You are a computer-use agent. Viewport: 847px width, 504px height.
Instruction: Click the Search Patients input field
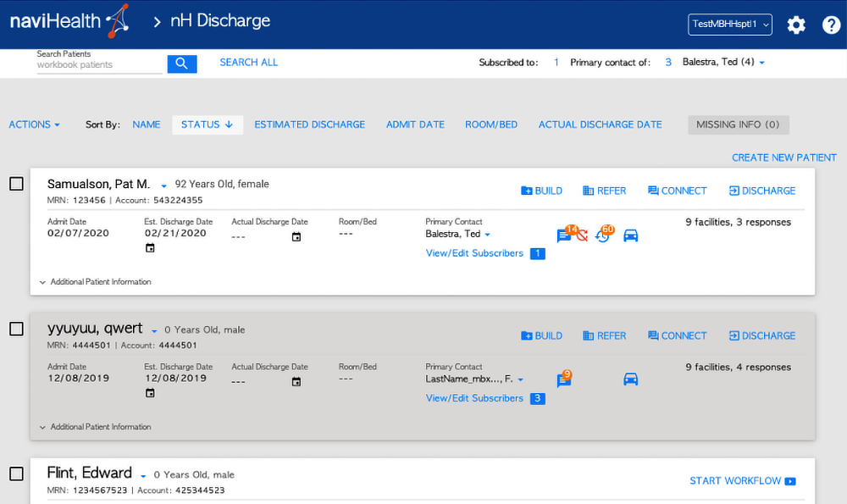[x=99, y=65]
